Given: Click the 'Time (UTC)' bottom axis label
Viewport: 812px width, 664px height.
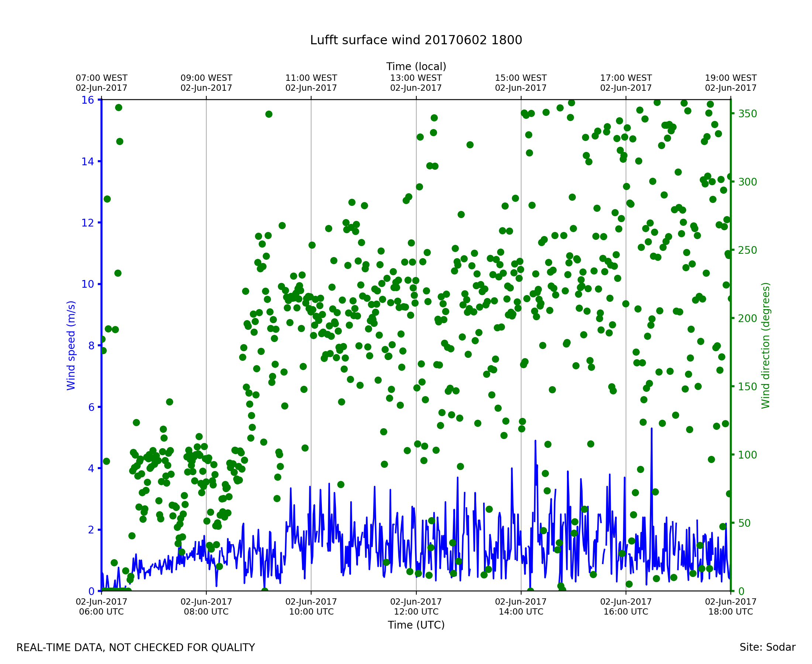Looking at the screenshot, I should coord(416,625).
